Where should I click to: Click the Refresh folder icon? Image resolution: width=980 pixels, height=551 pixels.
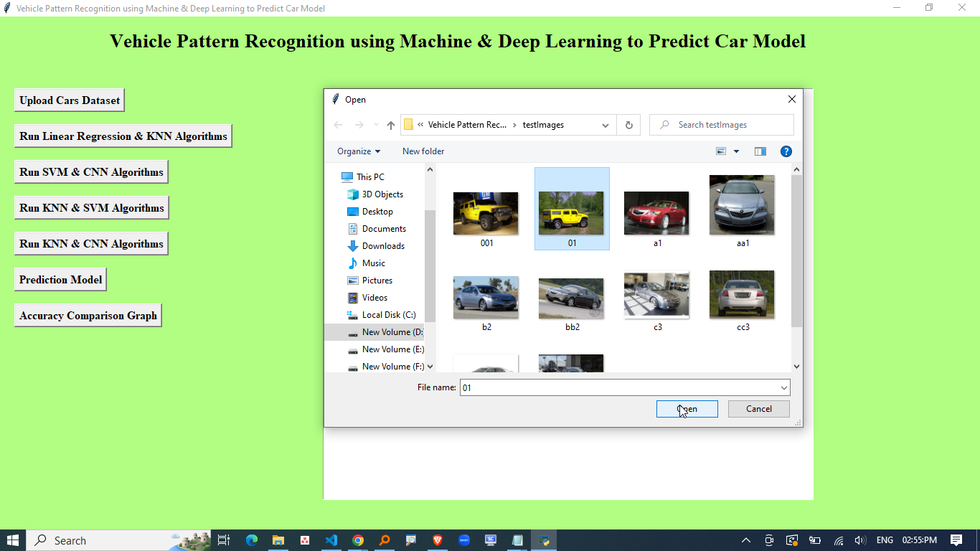629,125
